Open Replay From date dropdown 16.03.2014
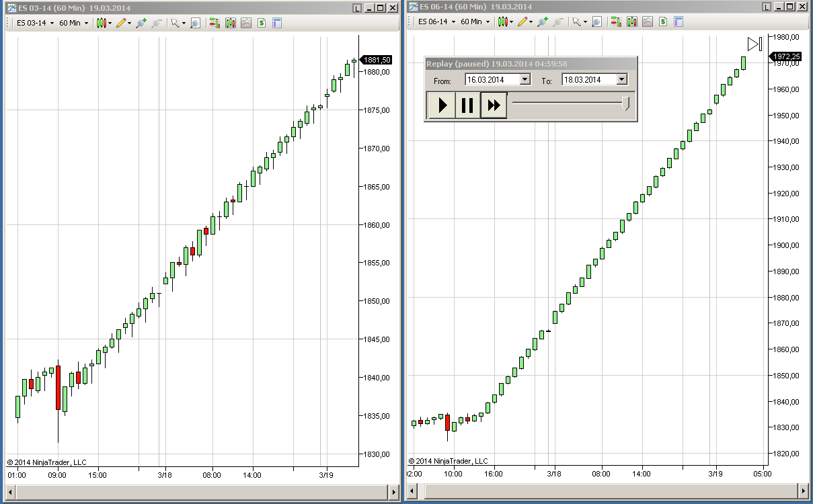813x504 pixels. (525, 79)
